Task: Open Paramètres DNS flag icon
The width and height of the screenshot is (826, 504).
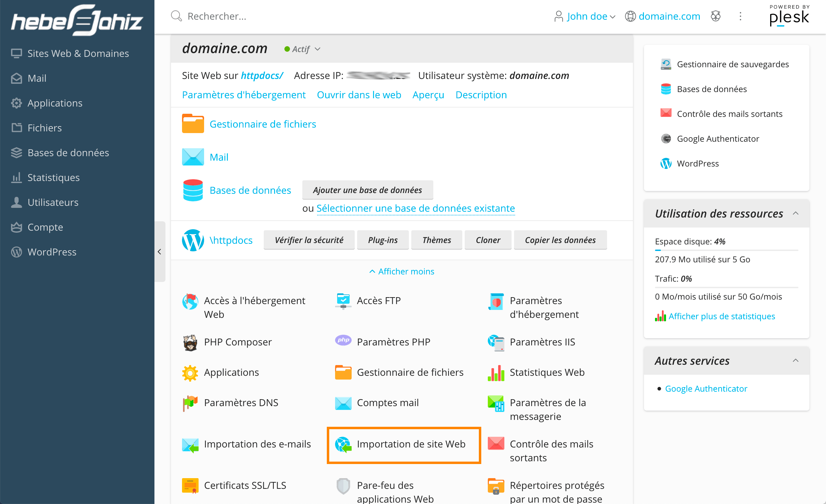Action: tap(190, 403)
